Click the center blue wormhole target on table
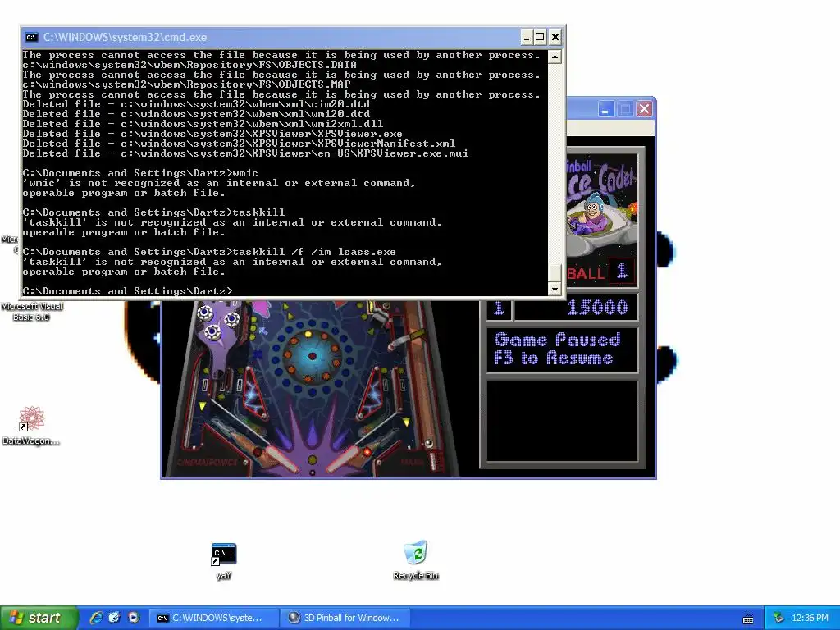This screenshot has width=840, height=630. [313, 355]
